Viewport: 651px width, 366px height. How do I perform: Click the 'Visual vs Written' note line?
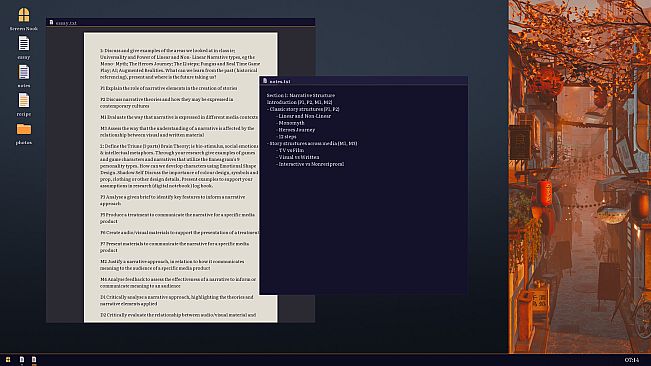coord(299,157)
